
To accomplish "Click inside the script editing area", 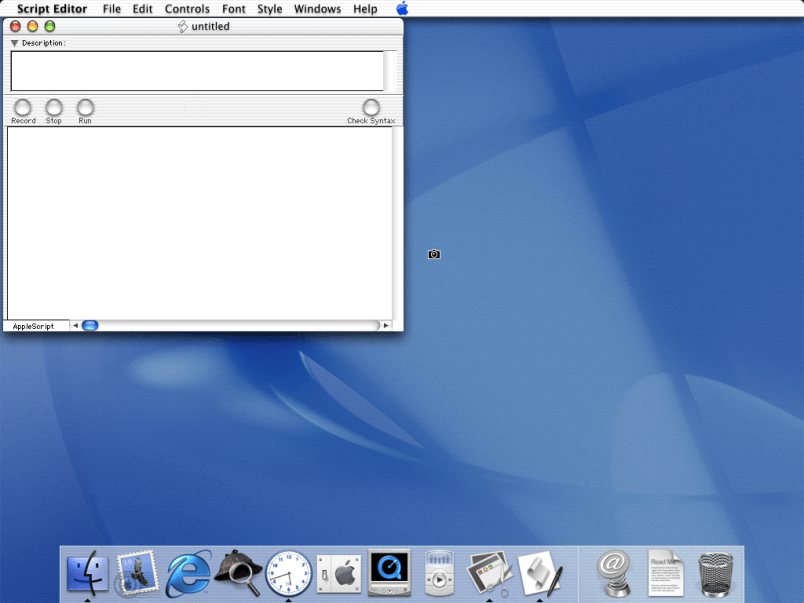I will [x=199, y=223].
